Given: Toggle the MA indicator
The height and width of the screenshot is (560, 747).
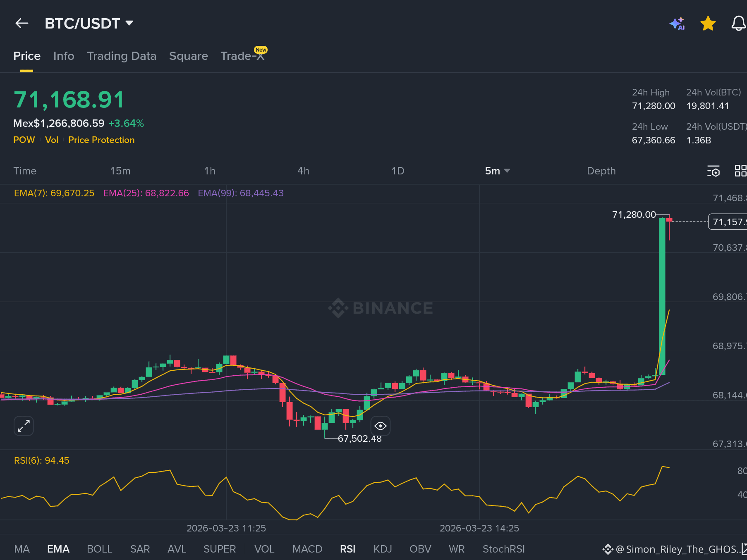Looking at the screenshot, I should tap(22, 549).
